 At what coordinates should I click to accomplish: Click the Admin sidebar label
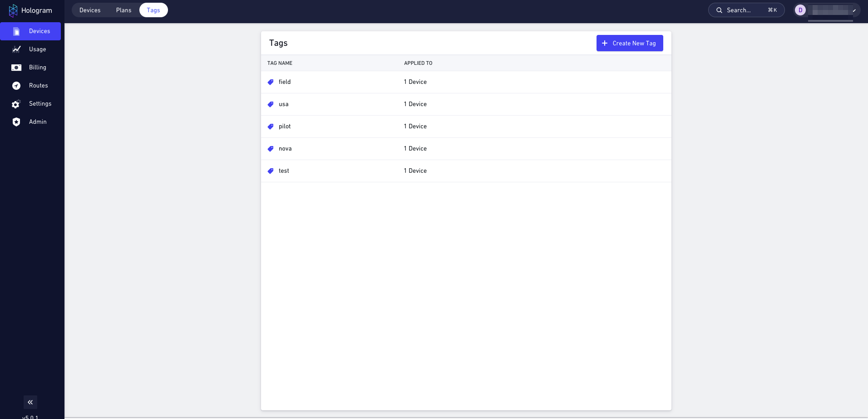click(x=38, y=122)
